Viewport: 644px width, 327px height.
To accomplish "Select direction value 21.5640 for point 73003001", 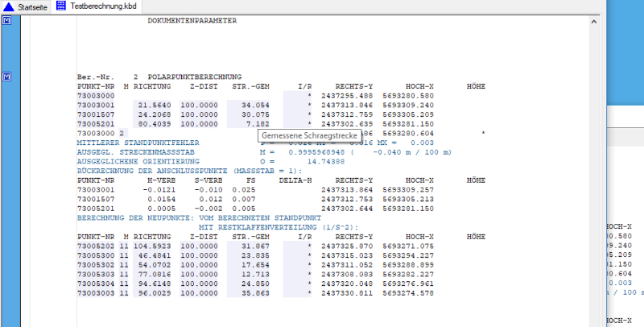I will [x=154, y=105].
